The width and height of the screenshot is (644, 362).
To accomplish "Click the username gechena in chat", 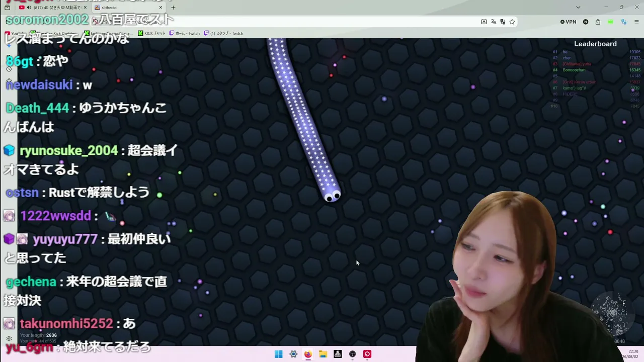I will (31, 282).
